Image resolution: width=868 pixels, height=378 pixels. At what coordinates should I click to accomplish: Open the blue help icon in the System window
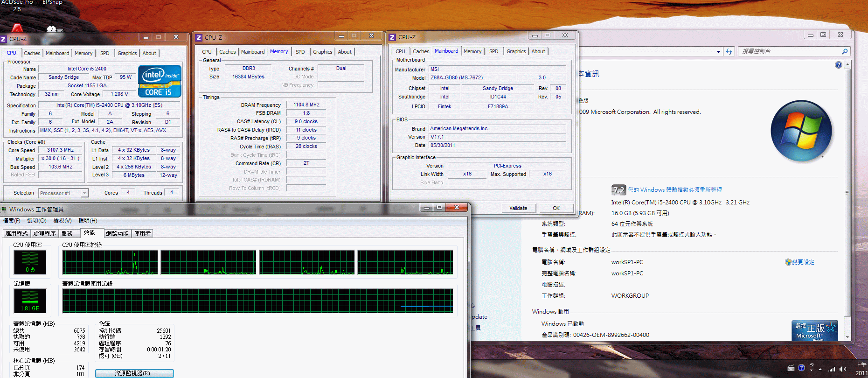[x=839, y=65]
